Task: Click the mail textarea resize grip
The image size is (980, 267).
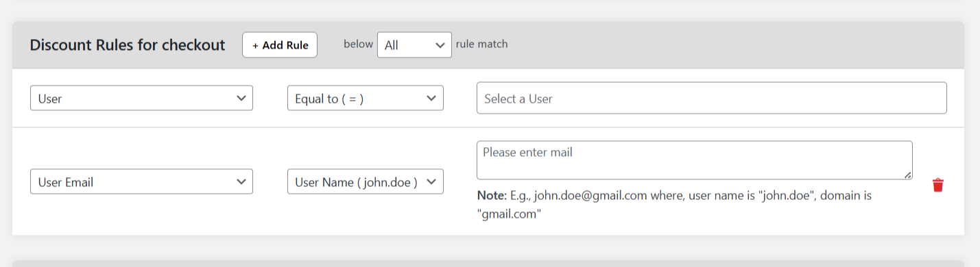Action: (908, 175)
